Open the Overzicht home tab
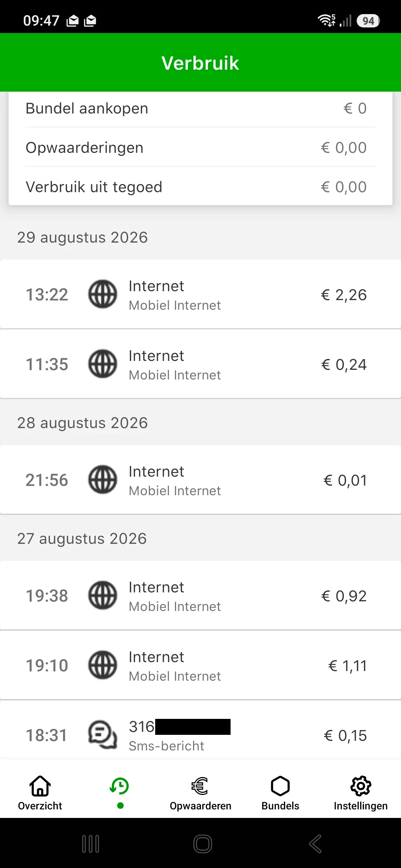The width and height of the screenshot is (401, 868). click(40, 793)
